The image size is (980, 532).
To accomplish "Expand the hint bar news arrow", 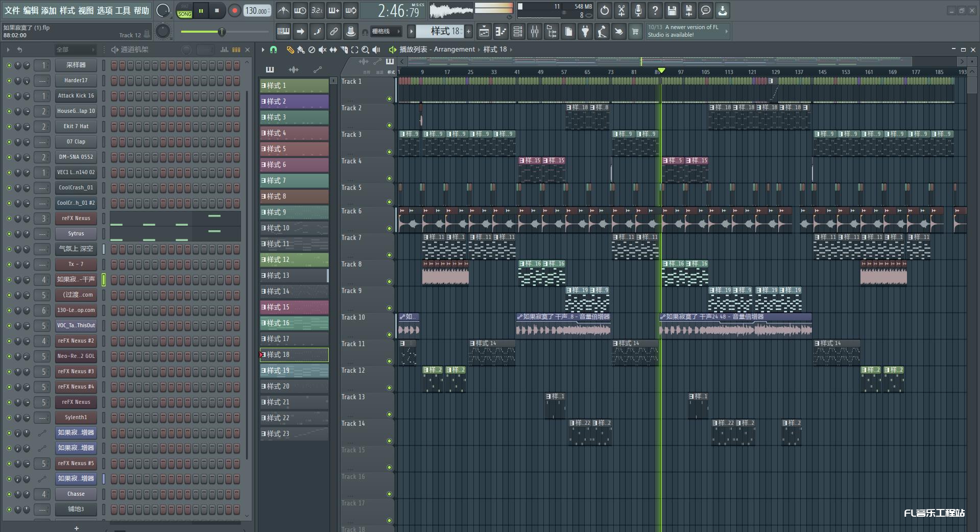I will (x=726, y=31).
